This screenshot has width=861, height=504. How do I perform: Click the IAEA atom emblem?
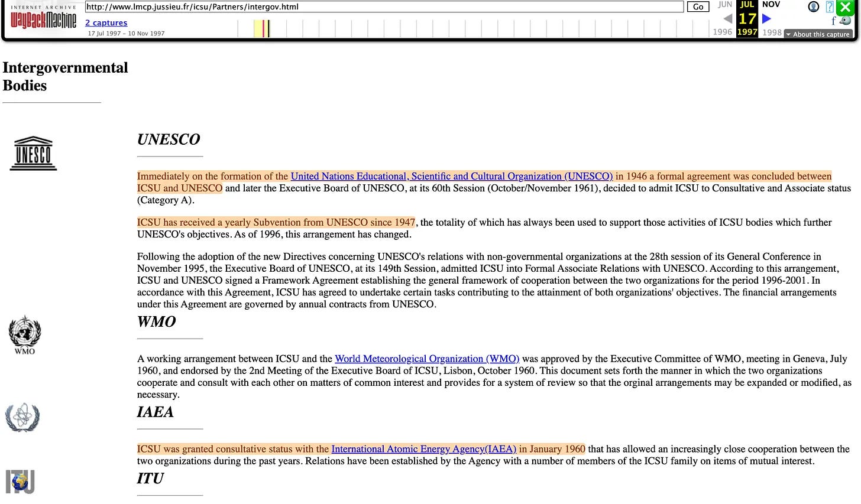coord(22,418)
